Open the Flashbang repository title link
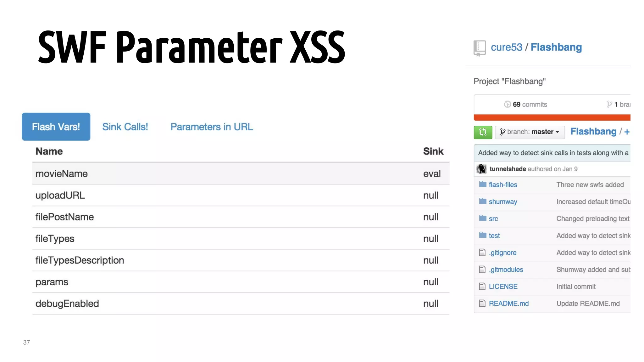Viewport: 644px width, 362px height. tap(556, 47)
